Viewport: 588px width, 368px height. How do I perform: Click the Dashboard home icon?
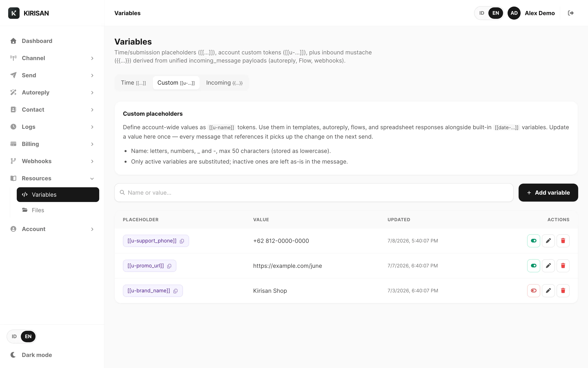coord(13,41)
